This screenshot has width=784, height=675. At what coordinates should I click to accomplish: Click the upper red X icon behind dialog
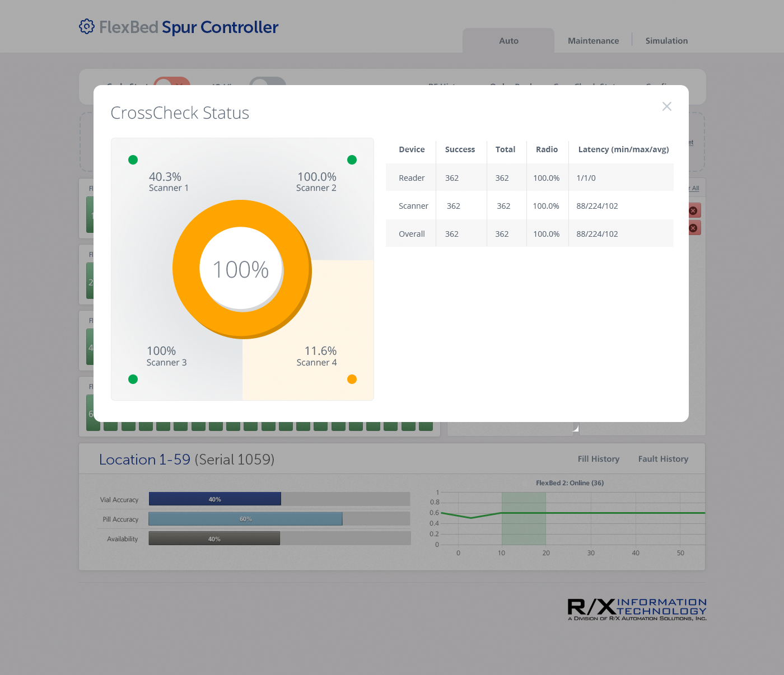point(693,210)
